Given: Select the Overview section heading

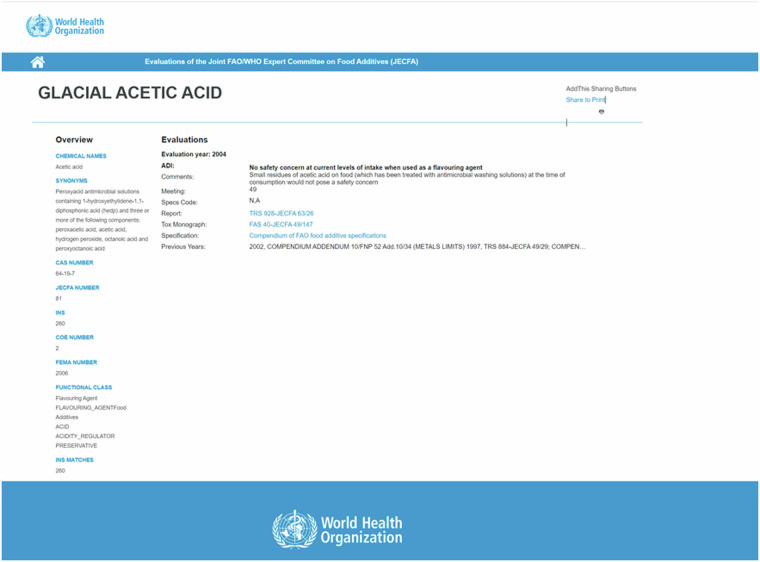Looking at the screenshot, I should point(74,140).
